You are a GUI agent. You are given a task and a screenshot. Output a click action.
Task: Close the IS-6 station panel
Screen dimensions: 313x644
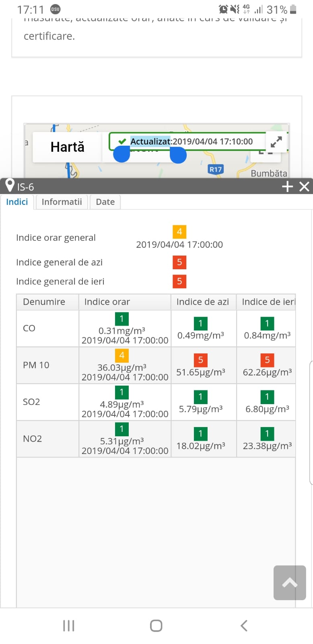305,186
